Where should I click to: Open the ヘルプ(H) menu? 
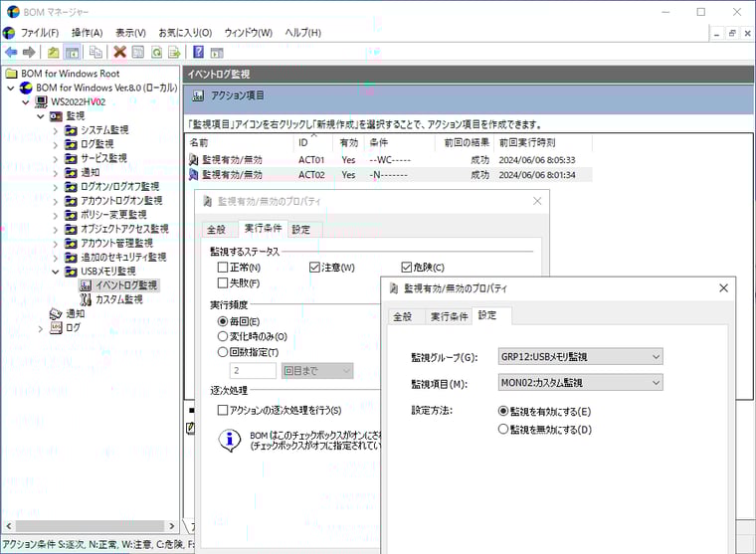tap(302, 33)
